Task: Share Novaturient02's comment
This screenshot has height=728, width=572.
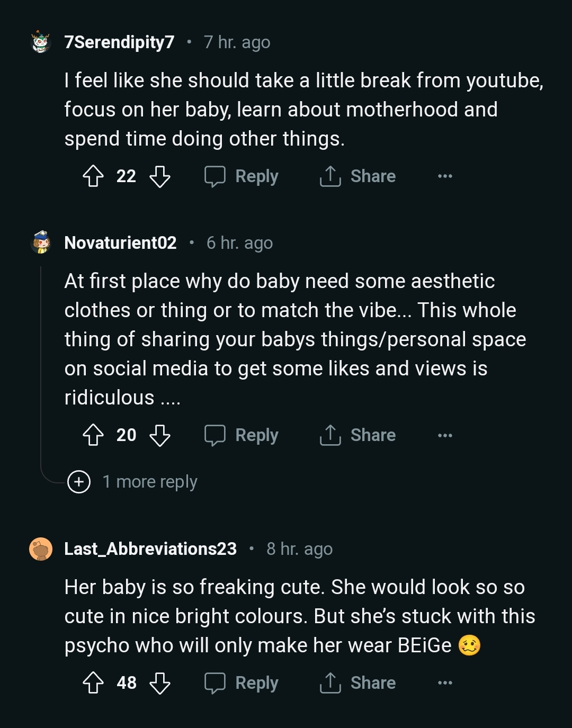Action: [358, 435]
